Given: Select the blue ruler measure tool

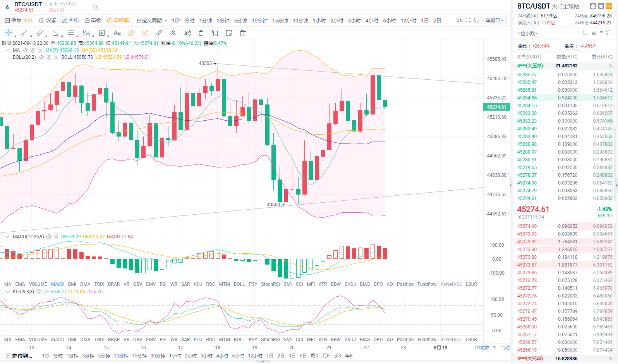Looking at the screenshot, I should pos(159,33).
